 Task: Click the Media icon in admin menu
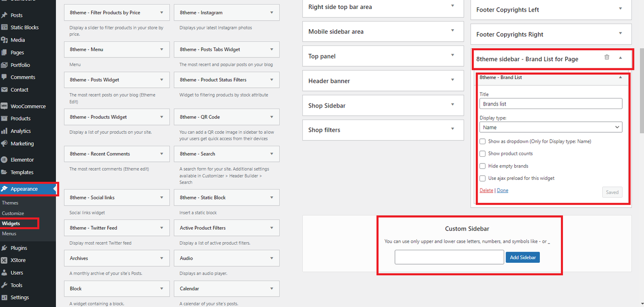[x=5, y=40]
